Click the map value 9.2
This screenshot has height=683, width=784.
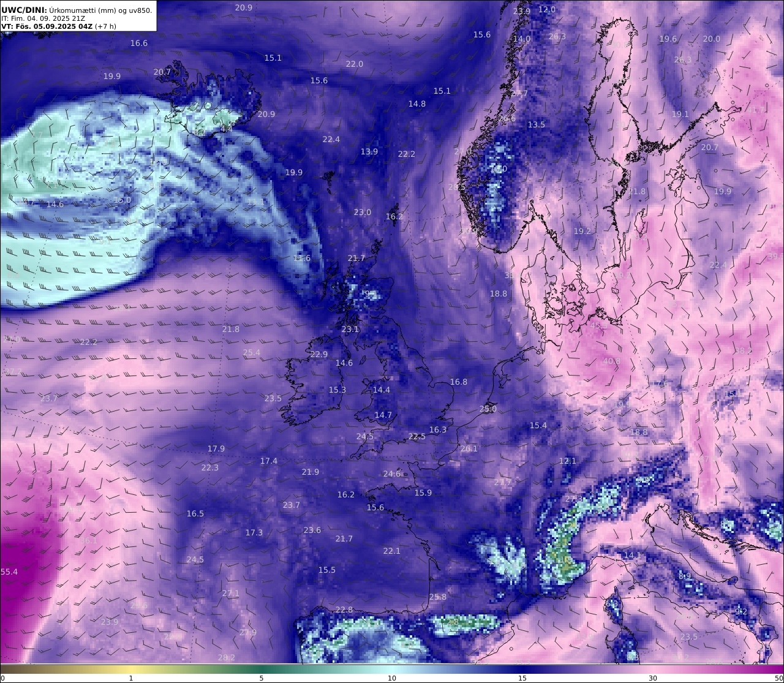tap(741, 612)
